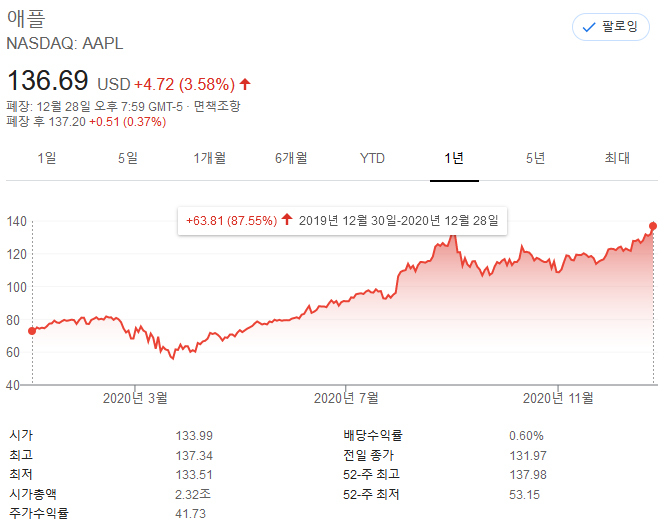This screenshot has width=672, height=531.
Task: Click the 52-week low 53.15
Action: pyautogui.click(x=525, y=495)
